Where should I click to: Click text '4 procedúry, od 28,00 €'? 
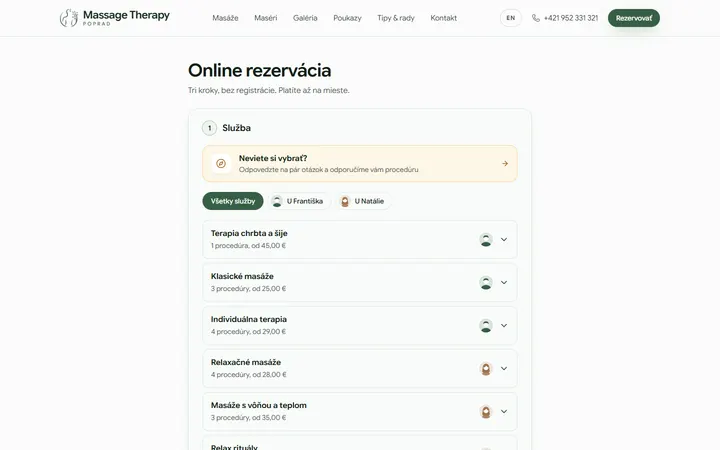tap(248, 375)
